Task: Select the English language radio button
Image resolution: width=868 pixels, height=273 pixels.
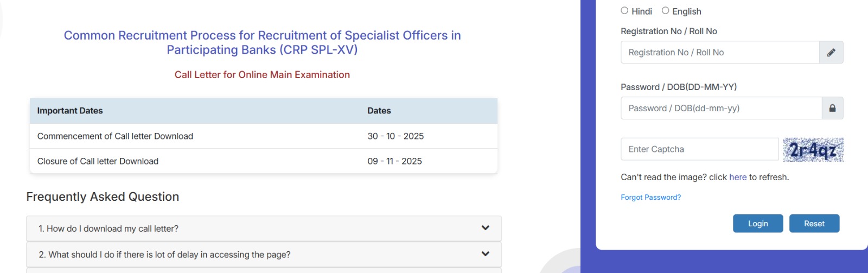Action: coord(665,11)
